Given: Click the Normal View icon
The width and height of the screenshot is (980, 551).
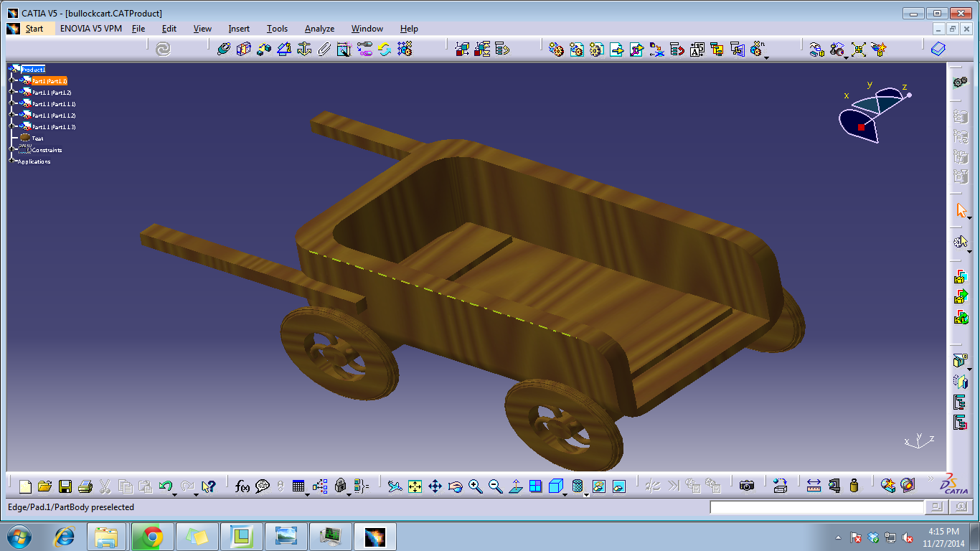Looking at the screenshot, I should click(x=515, y=486).
